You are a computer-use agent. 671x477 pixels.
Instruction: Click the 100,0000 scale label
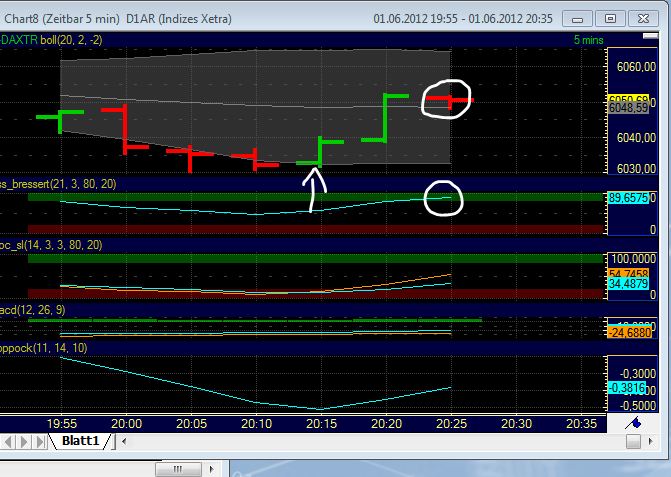pos(633,259)
